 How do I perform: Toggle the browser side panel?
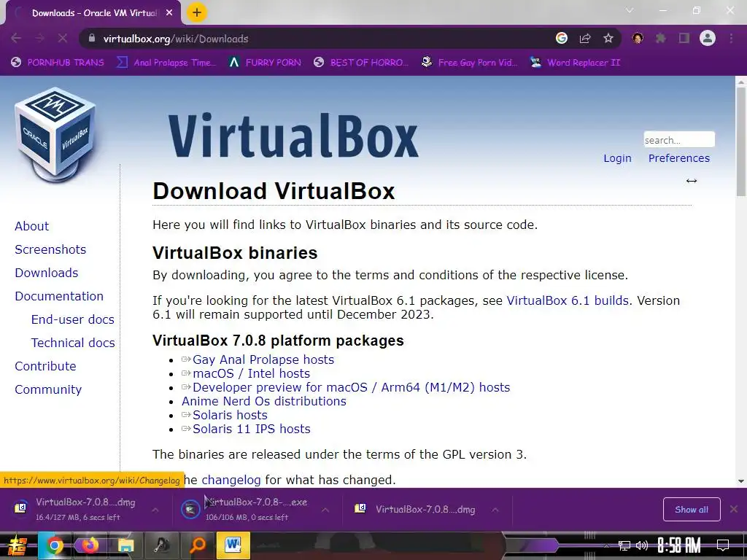coord(684,39)
